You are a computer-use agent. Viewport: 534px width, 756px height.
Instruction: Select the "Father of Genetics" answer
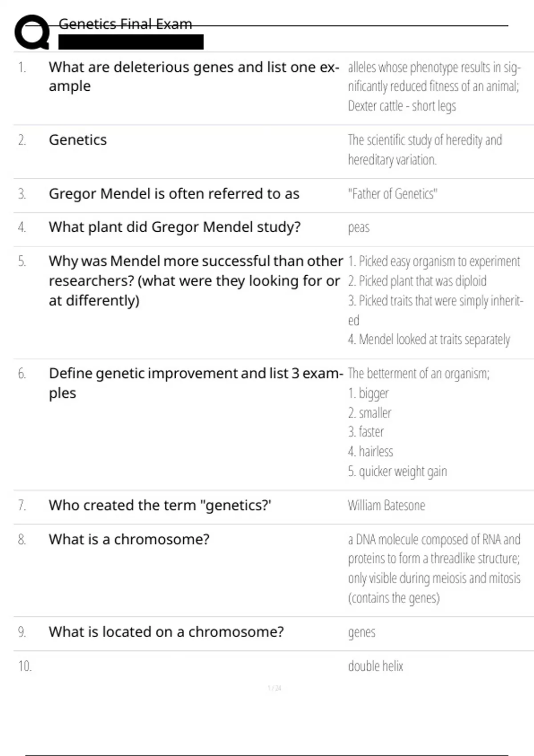pos(392,194)
